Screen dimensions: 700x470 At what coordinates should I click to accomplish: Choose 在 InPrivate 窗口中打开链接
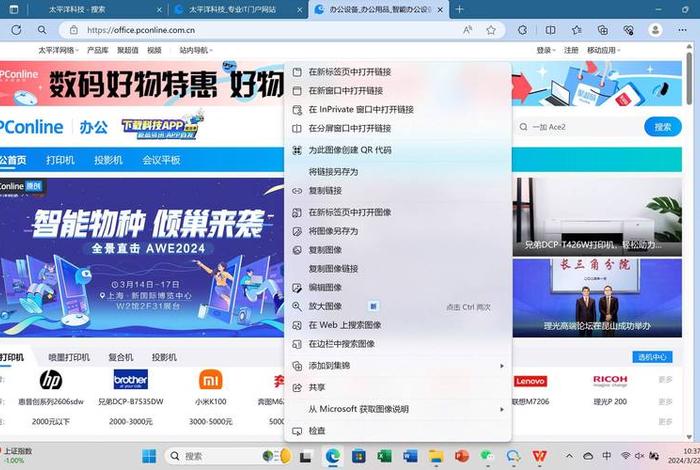[x=397, y=109]
